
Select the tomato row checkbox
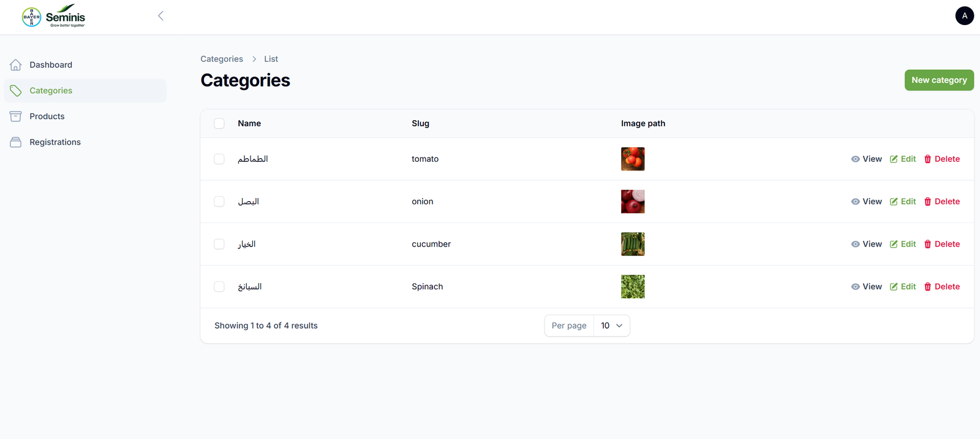[219, 159]
